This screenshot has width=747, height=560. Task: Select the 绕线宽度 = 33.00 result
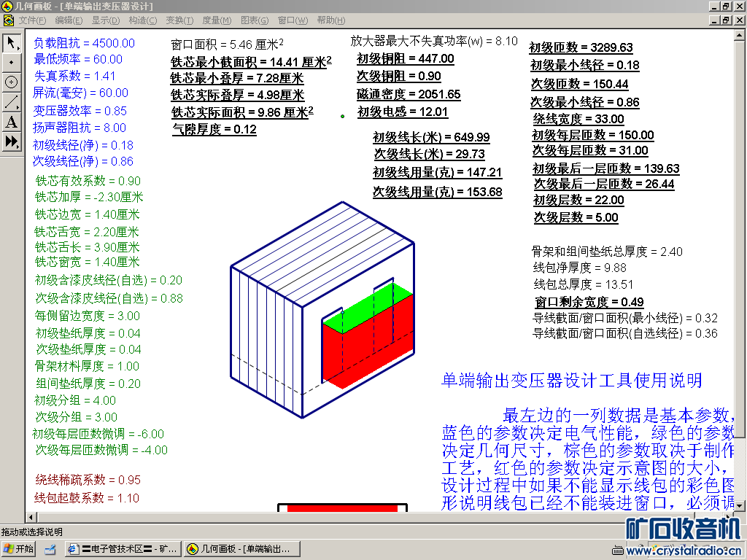578,119
